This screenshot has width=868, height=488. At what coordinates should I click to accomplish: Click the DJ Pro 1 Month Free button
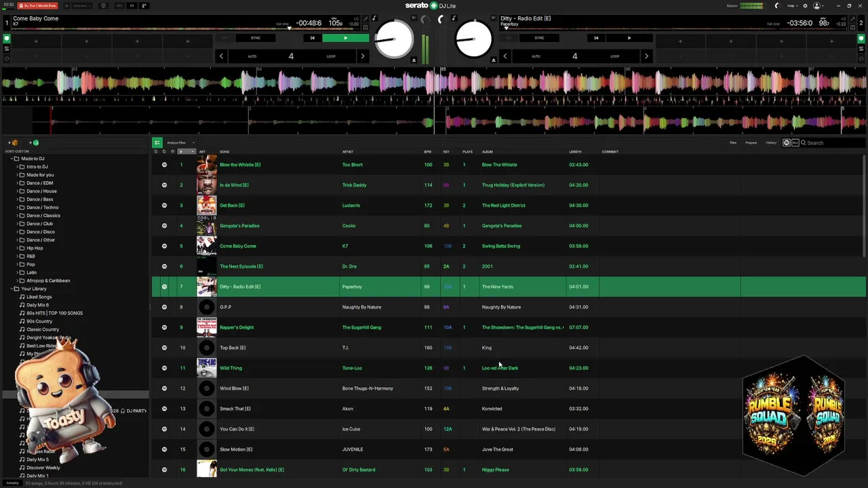pyautogui.click(x=37, y=5)
